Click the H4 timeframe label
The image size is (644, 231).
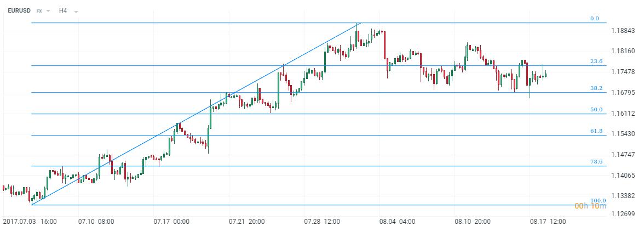pos(63,10)
